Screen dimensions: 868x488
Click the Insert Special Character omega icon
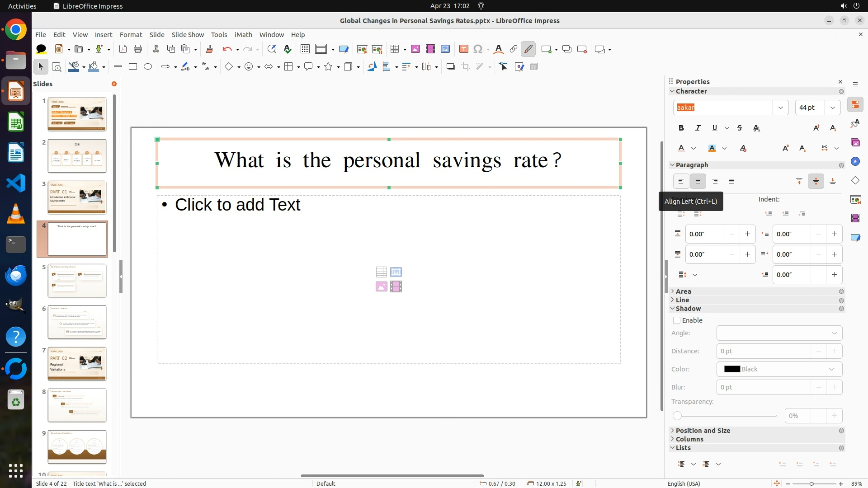click(x=478, y=49)
